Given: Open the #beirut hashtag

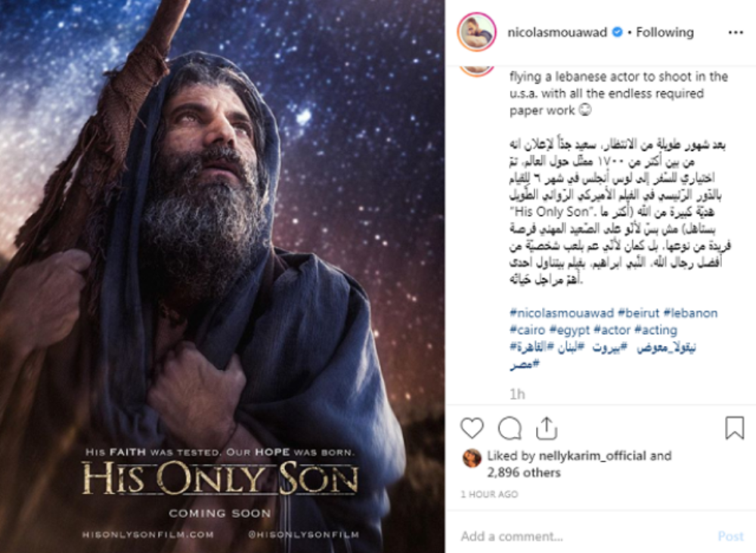Looking at the screenshot, I should (x=638, y=313).
